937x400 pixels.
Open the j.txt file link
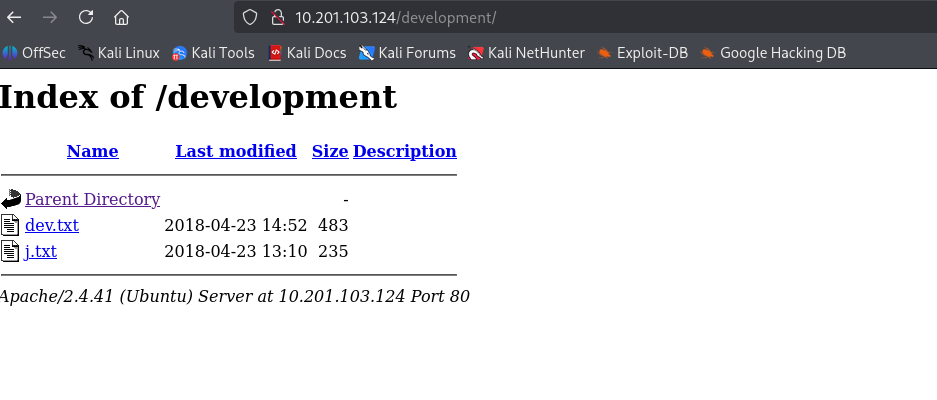tap(41, 251)
